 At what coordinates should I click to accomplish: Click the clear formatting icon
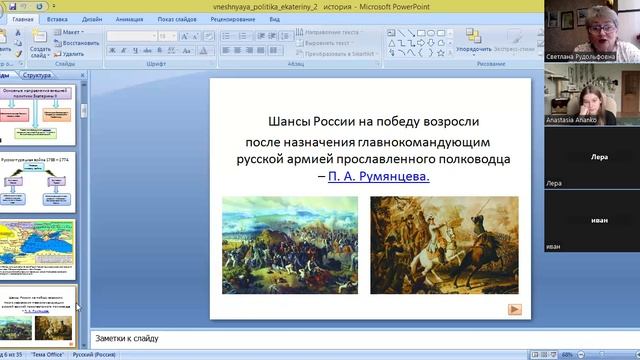click(209, 36)
